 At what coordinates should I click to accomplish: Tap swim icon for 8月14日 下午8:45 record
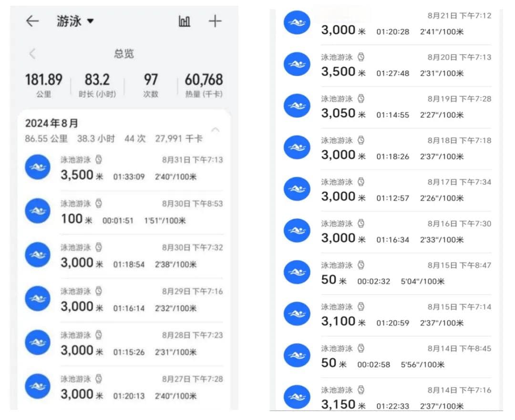pyautogui.click(x=297, y=355)
